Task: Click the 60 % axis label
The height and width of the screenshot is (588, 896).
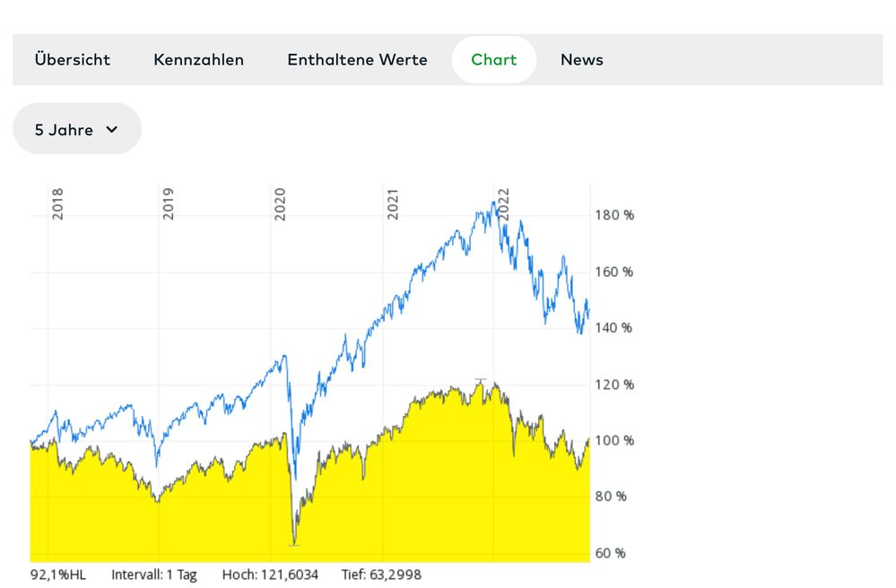Action: [x=612, y=553]
